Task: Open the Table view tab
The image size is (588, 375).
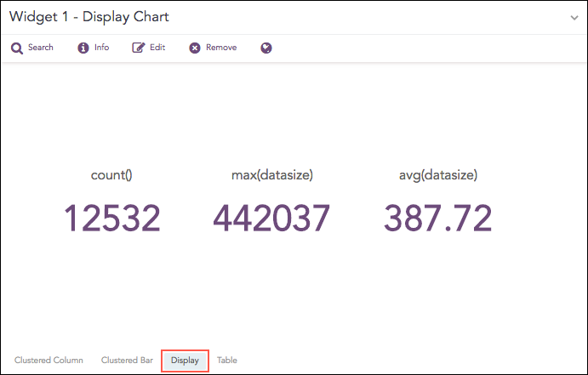Action: click(x=226, y=361)
